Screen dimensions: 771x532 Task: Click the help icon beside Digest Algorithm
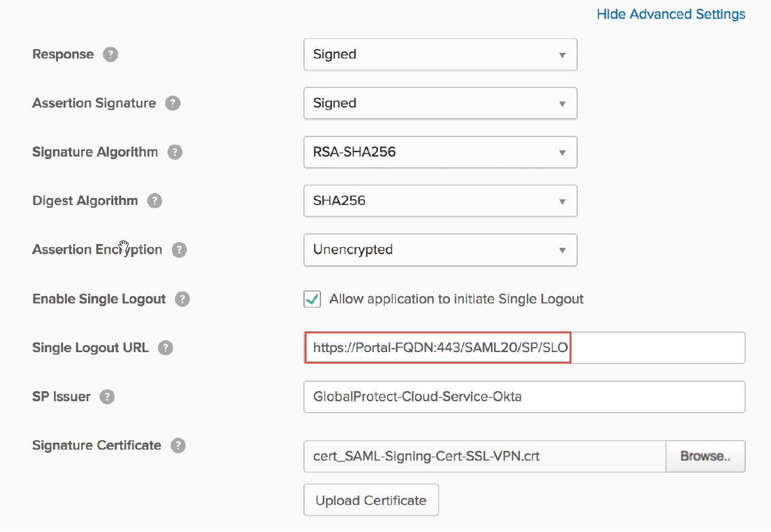coord(154,201)
